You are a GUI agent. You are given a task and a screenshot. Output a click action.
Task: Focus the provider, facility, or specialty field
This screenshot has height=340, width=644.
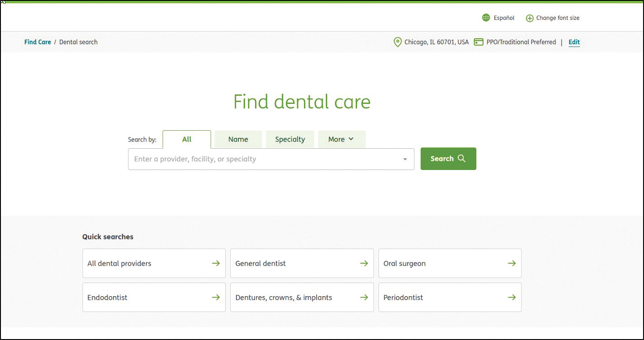271,159
